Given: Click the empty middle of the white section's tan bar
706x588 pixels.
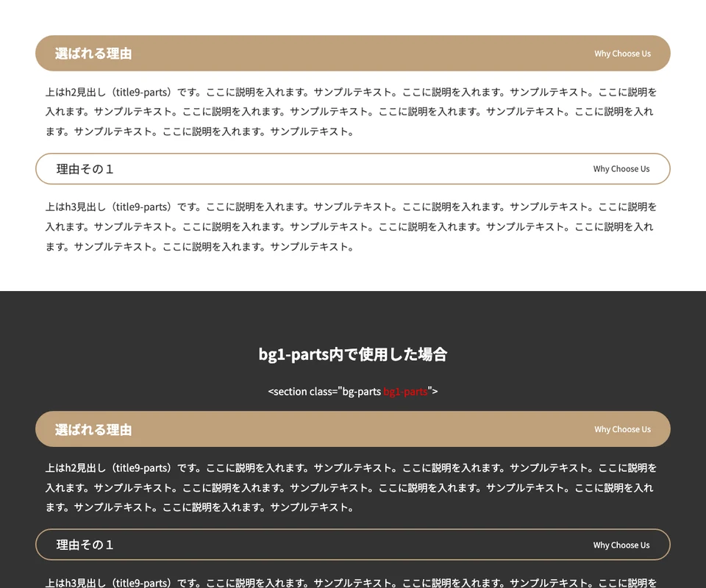Looking at the screenshot, I should click(353, 54).
